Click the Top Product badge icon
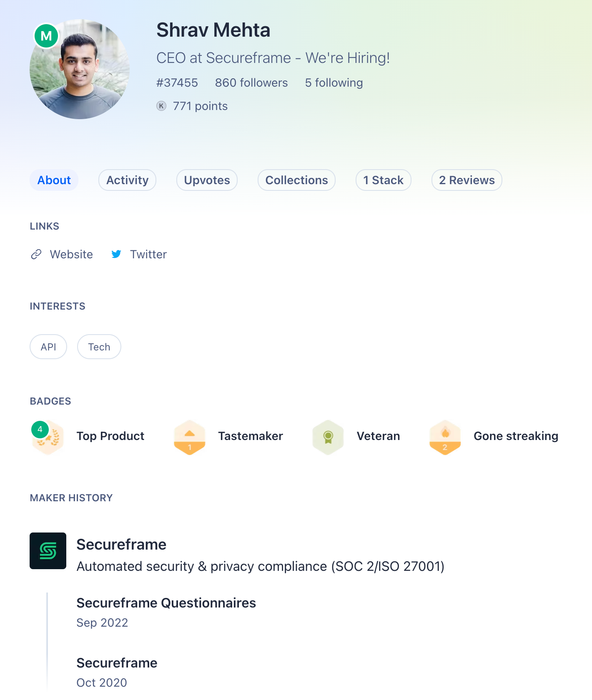Screen dimensions: 592x700 click(x=48, y=437)
